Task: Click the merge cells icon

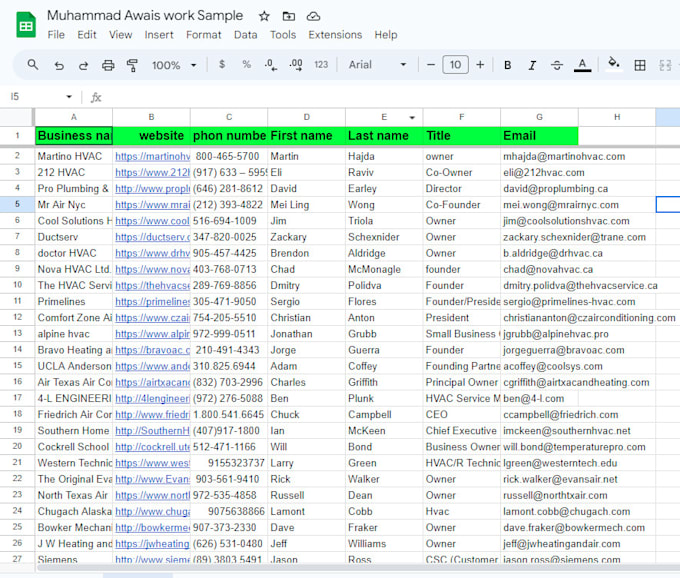Action: [x=665, y=65]
